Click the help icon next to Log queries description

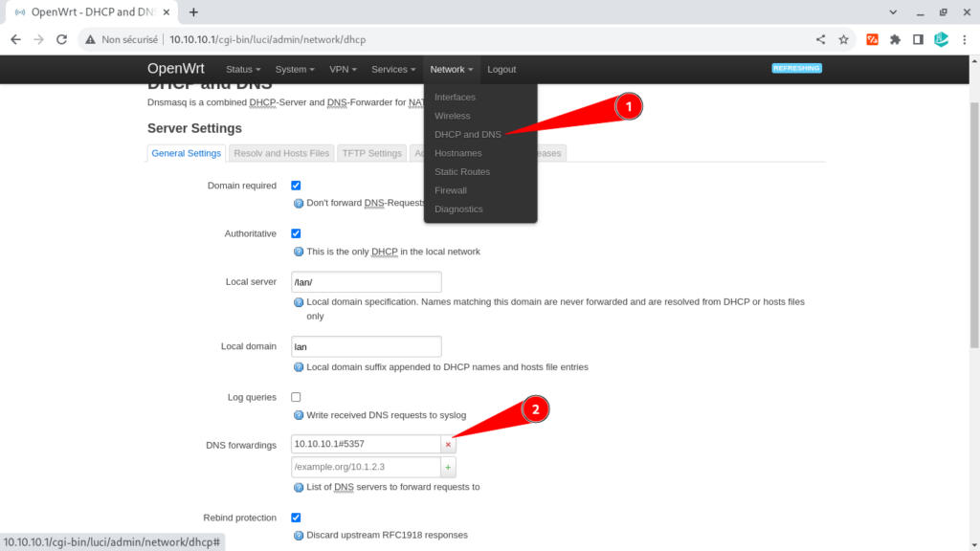[x=299, y=415]
